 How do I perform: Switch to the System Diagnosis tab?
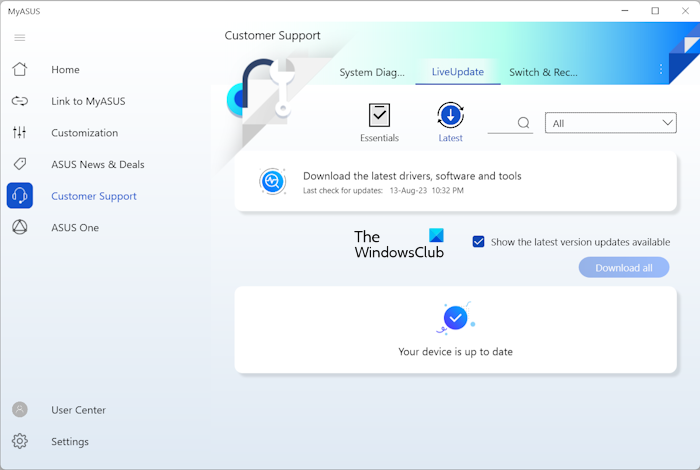[x=372, y=72]
